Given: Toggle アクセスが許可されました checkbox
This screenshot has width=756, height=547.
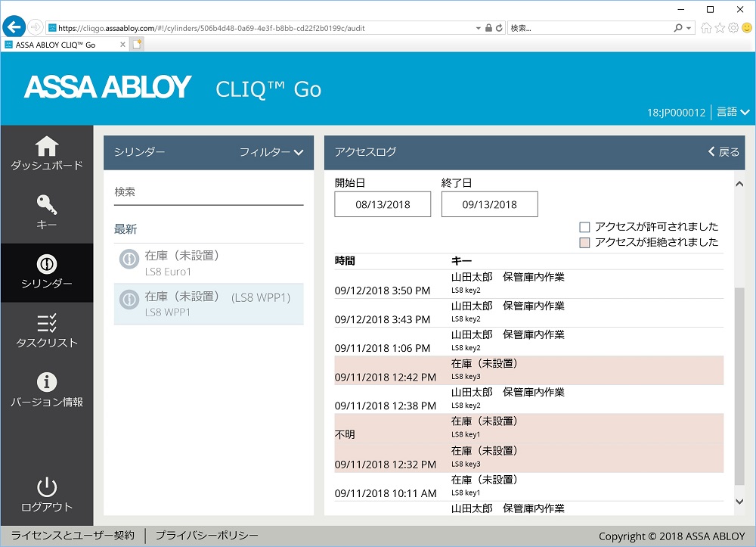Looking at the screenshot, I should pos(584,227).
